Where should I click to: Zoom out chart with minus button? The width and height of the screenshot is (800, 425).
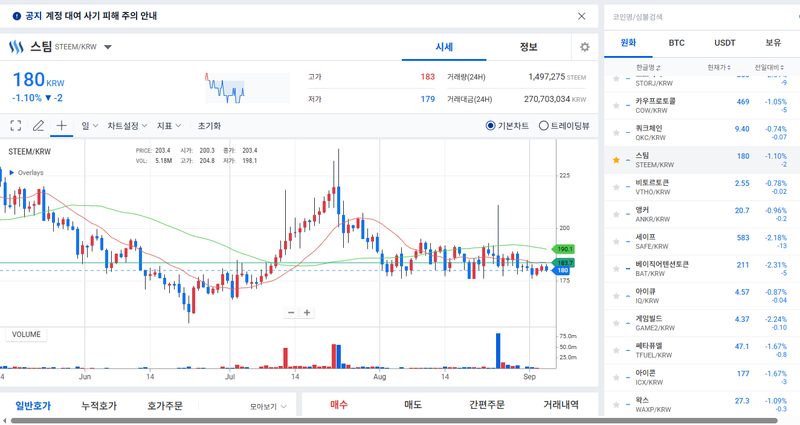point(291,313)
